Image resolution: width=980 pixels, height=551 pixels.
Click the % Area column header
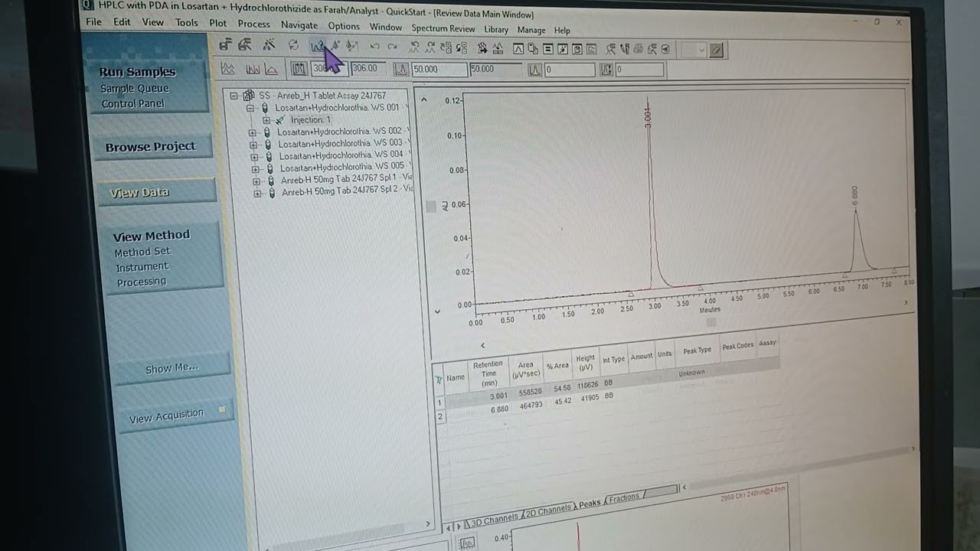tap(558, 365)
